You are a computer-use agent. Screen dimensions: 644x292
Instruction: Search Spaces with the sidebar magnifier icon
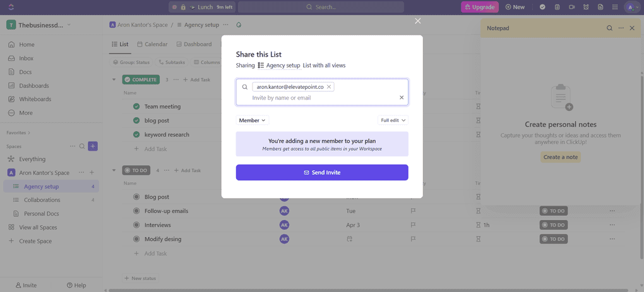tap(82, 146)
